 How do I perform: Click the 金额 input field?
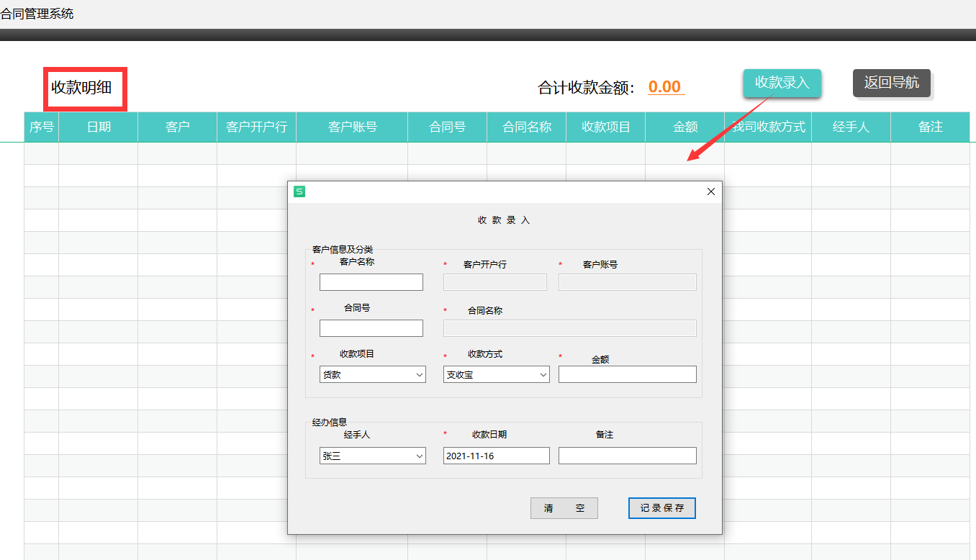626,374
